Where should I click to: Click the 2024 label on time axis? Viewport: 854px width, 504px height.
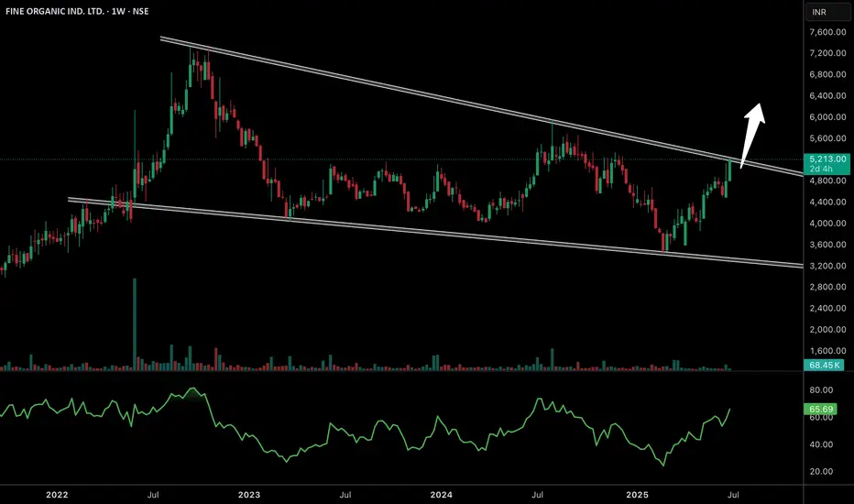click(x=441, y=495)
